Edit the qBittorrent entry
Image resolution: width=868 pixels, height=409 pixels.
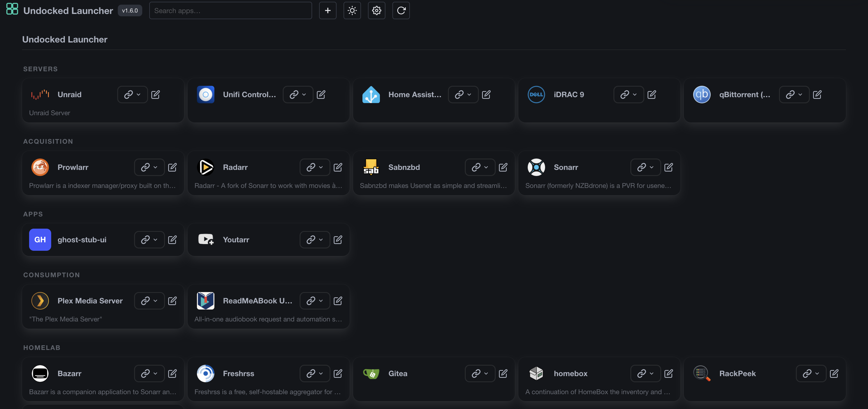[817, 94]
